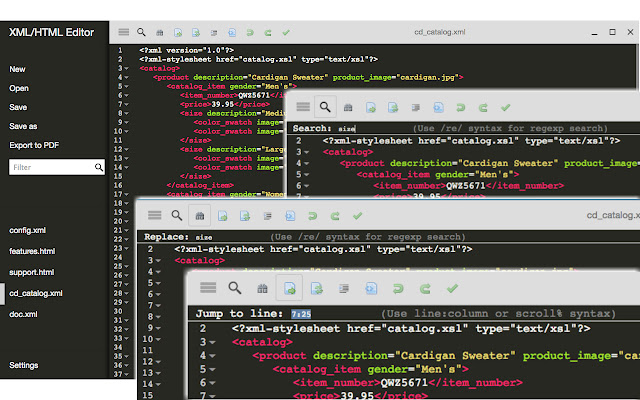Screen dimensions: 640x400
Task: Click the magnifier search icon in main toolbar
Action: (x=141, y=32)
